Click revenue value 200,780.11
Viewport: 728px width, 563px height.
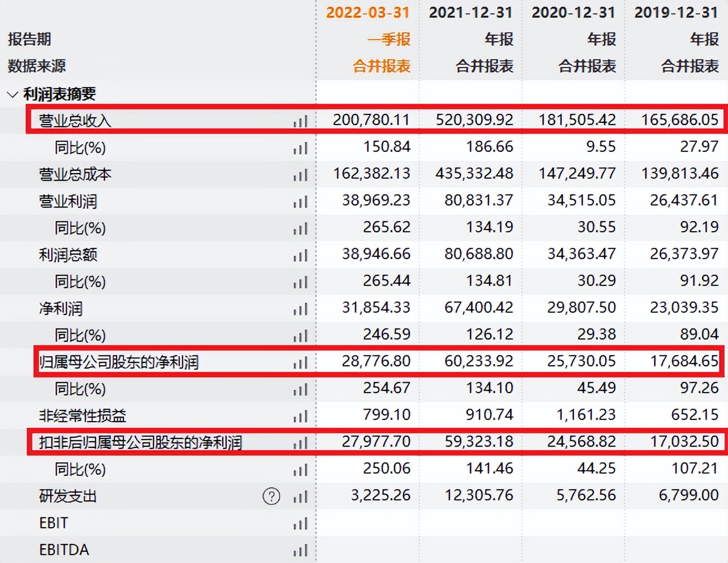(371, 120)
